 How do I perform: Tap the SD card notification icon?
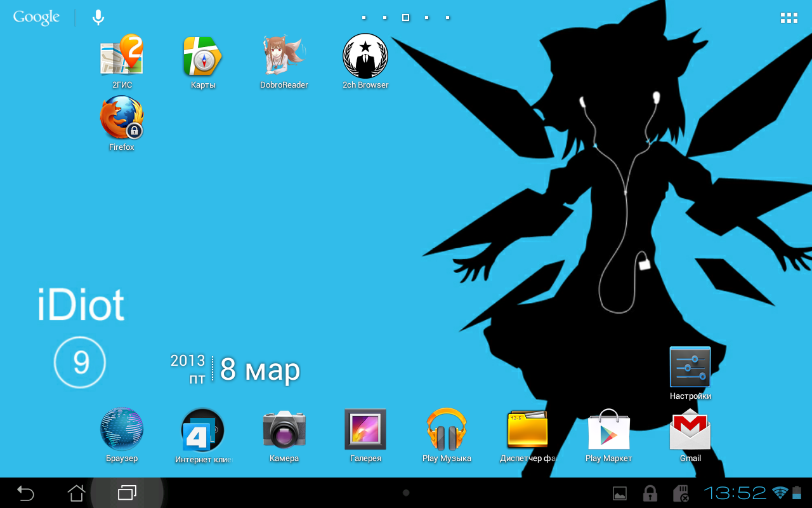click(681, 493)
